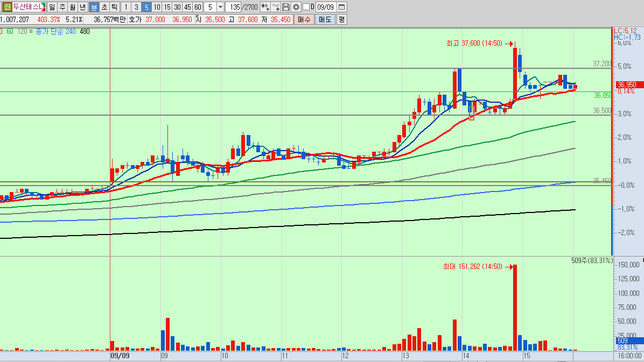Select the 년 yearly chart period
The width and height of the screenshot is (644, 362).
(83, 7)
